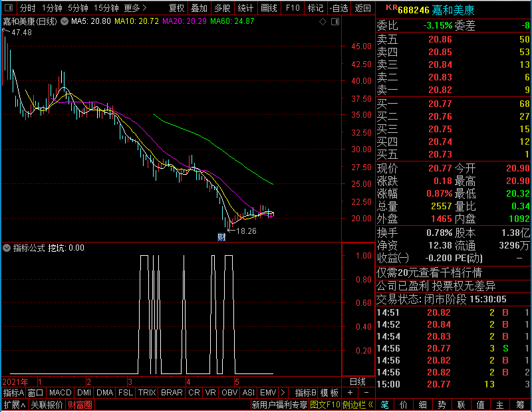Expand the 更多 periods menu
The image size is (532, 412).
point(135,8)
